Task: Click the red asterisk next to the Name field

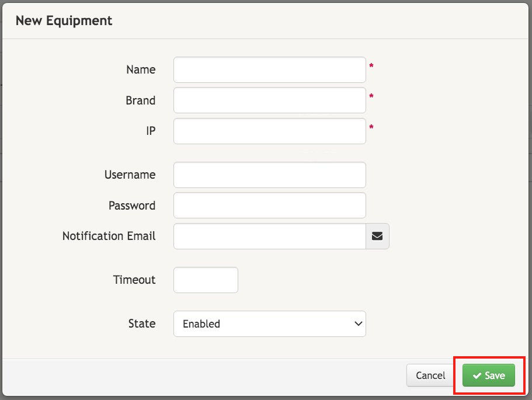Action: pos(372,64)
